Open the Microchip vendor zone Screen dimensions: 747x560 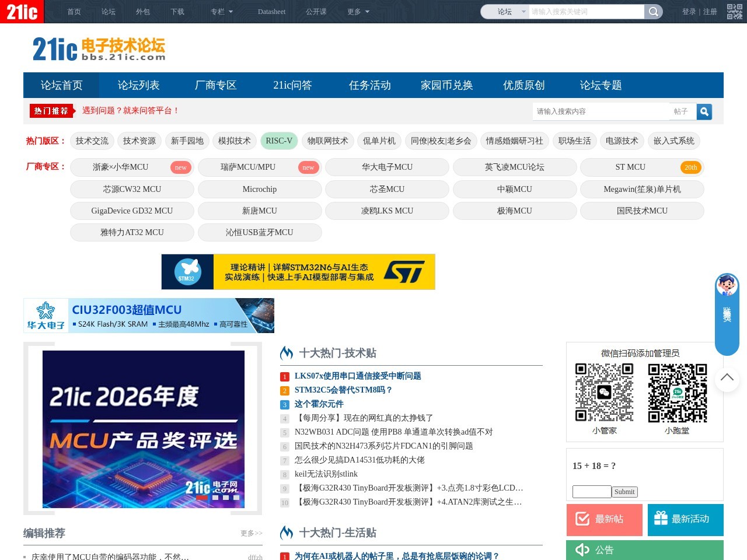(260, 189)
